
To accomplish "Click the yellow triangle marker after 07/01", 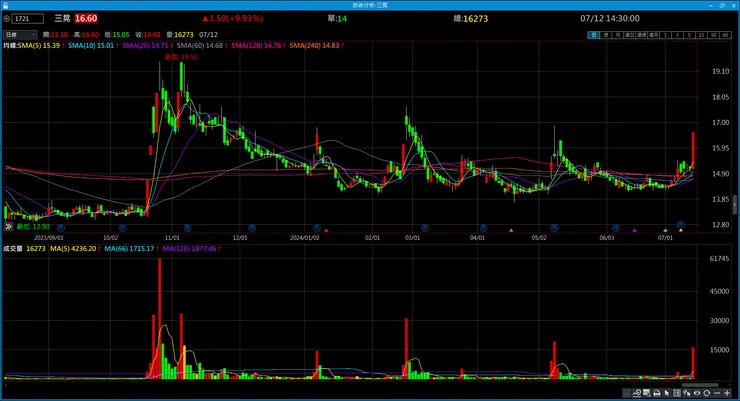I will [681, 230].
